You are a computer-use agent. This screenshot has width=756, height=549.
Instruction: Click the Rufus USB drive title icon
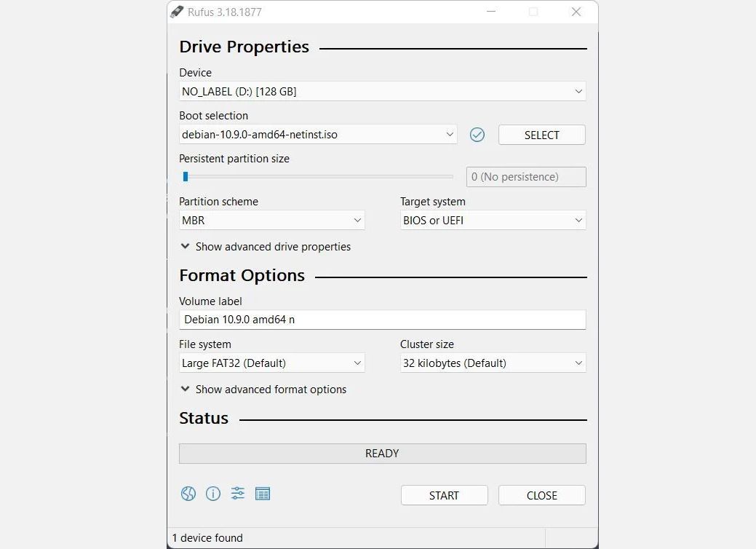[x=177, y=12]
